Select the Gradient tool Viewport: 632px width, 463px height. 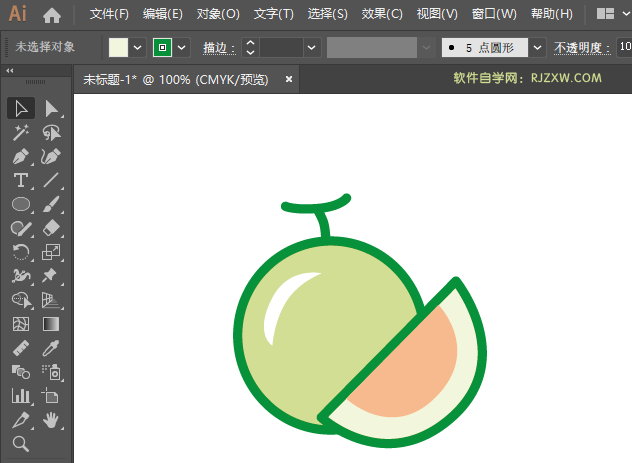51,325
